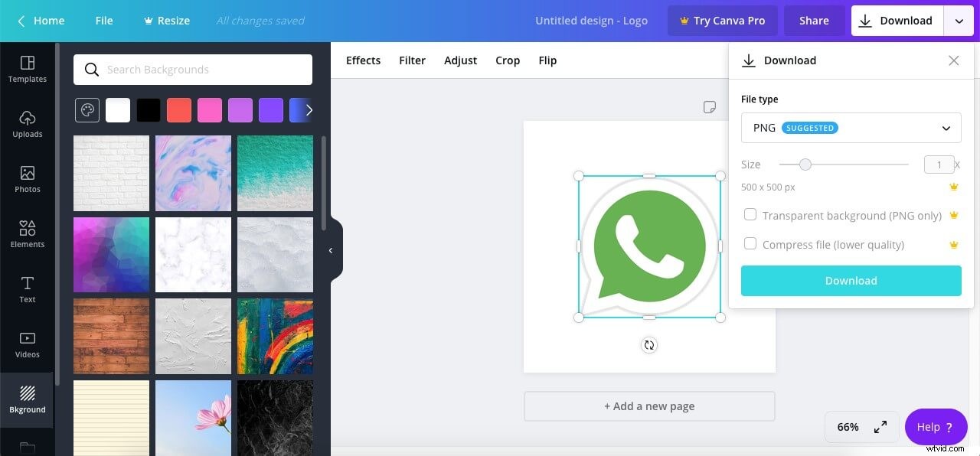980x456 pixels.
Task: Open the File menu
Action: [104, 21]
